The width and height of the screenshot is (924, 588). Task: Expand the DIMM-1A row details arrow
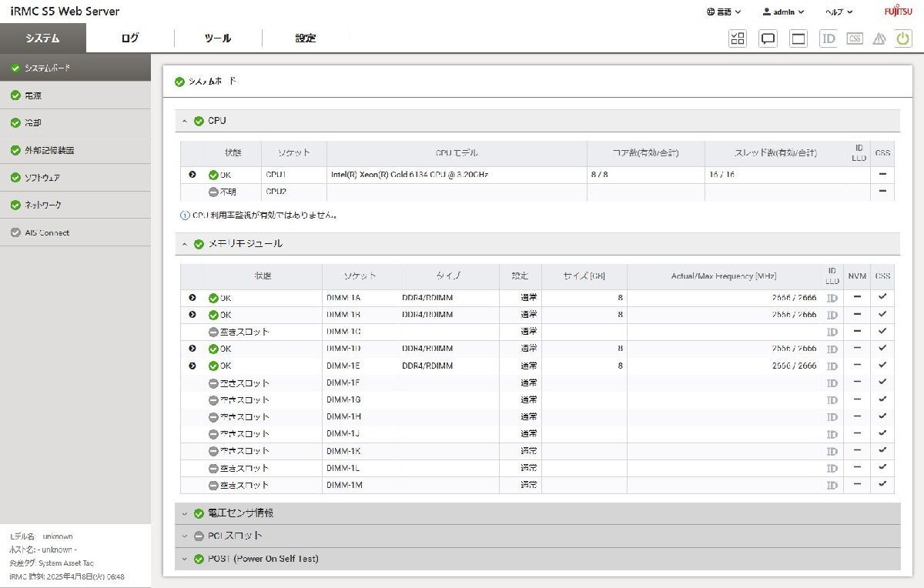click(192, 298)
